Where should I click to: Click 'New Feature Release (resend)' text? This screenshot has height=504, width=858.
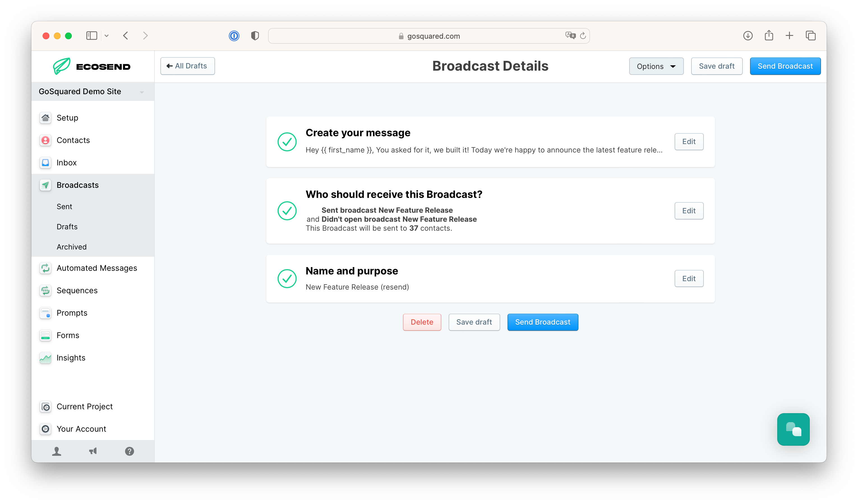click(x=357, y=287)
